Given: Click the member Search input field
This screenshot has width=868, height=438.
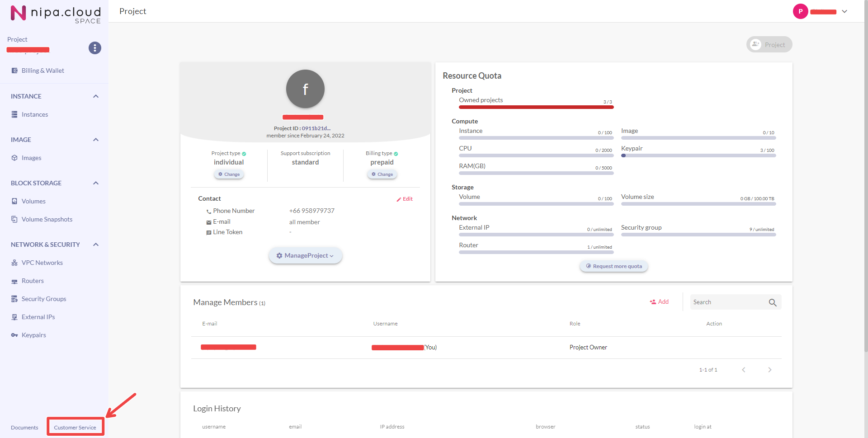Looking at the screenshot, I should pos(727,302).
